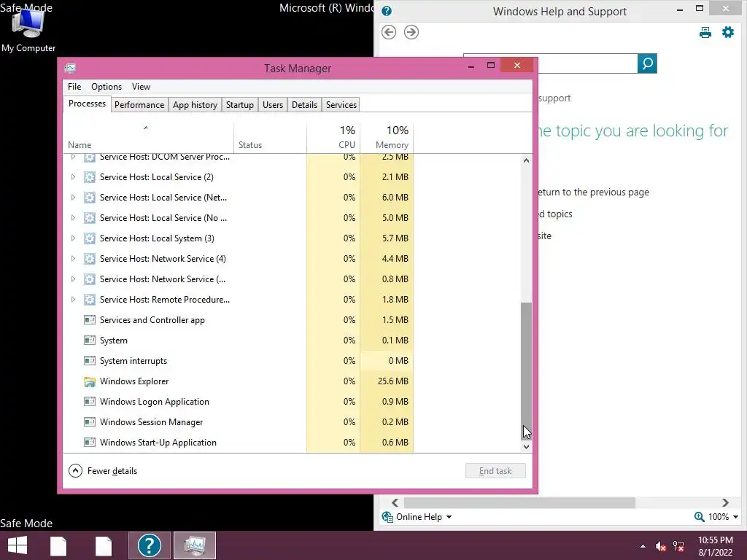Screen dimensions: 747x560
Task: Click the process list scroll up arrow
Action: 526,160
